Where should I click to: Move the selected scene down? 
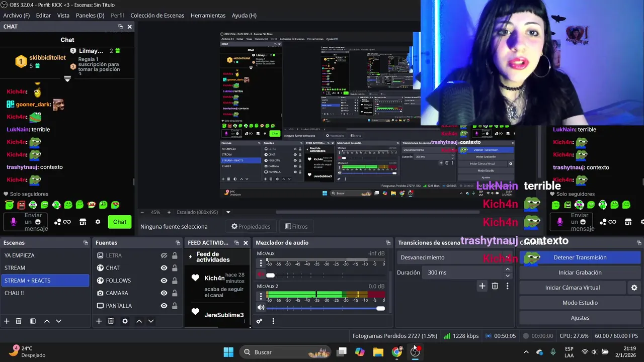[x=58, y=321]
